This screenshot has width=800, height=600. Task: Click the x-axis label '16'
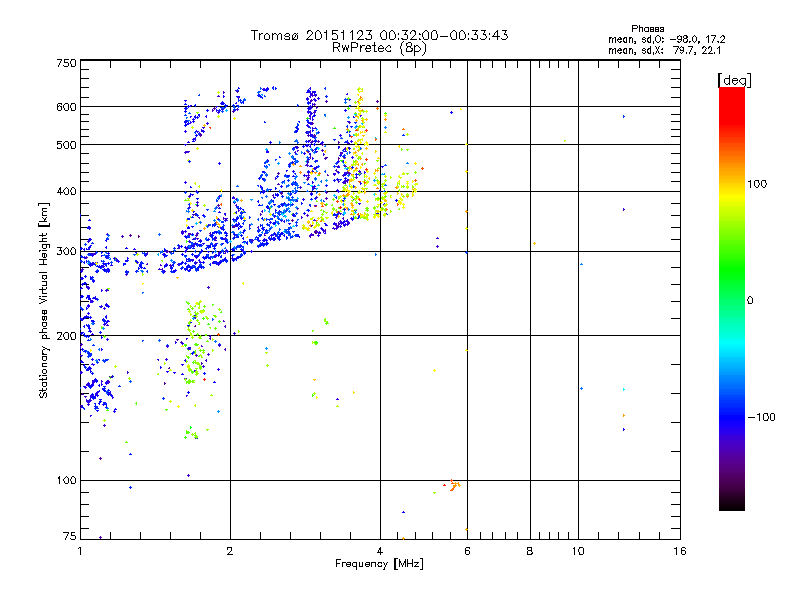click(680, 551)
